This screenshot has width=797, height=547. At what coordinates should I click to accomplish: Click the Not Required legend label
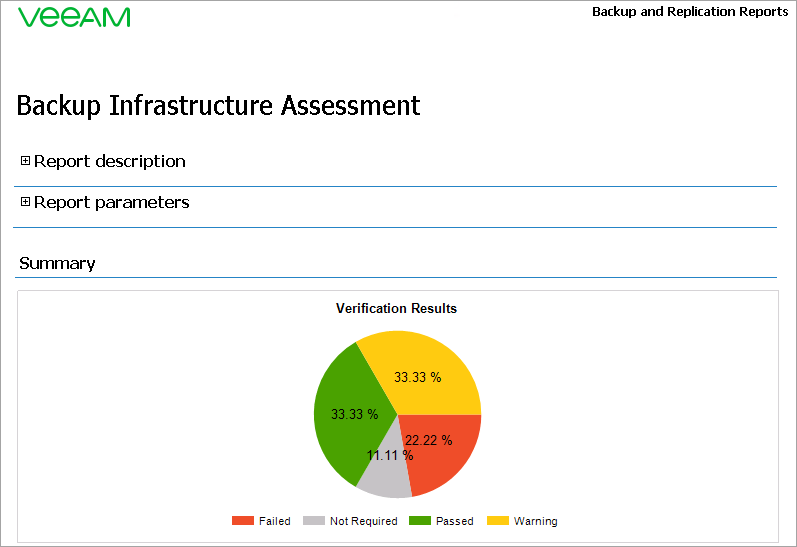[363, 521]
